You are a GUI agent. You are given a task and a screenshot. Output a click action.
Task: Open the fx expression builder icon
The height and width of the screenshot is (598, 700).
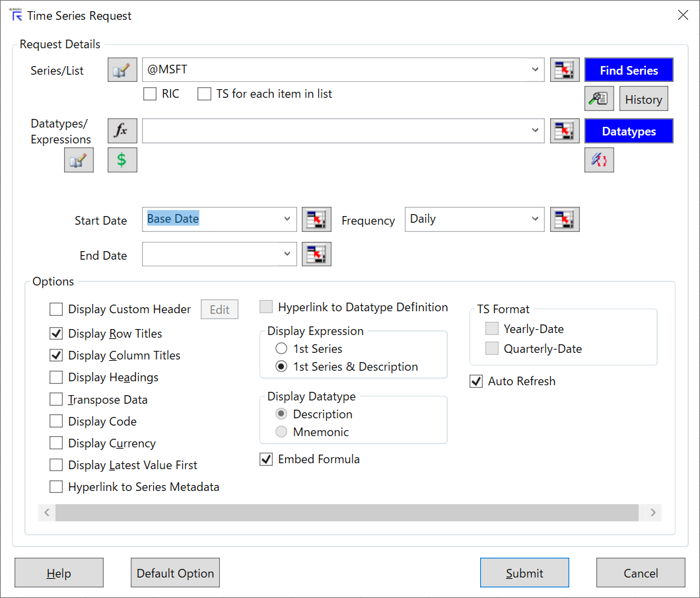click(122, 130)
